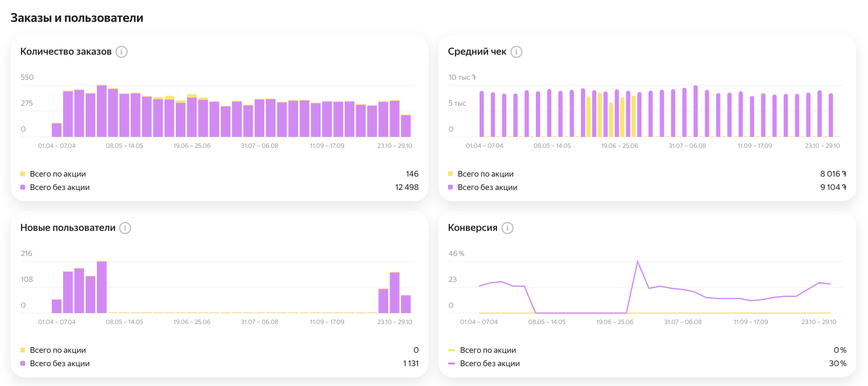Toggle 'Всего по акции' in Количество заказов legend

tap(58, 174)
